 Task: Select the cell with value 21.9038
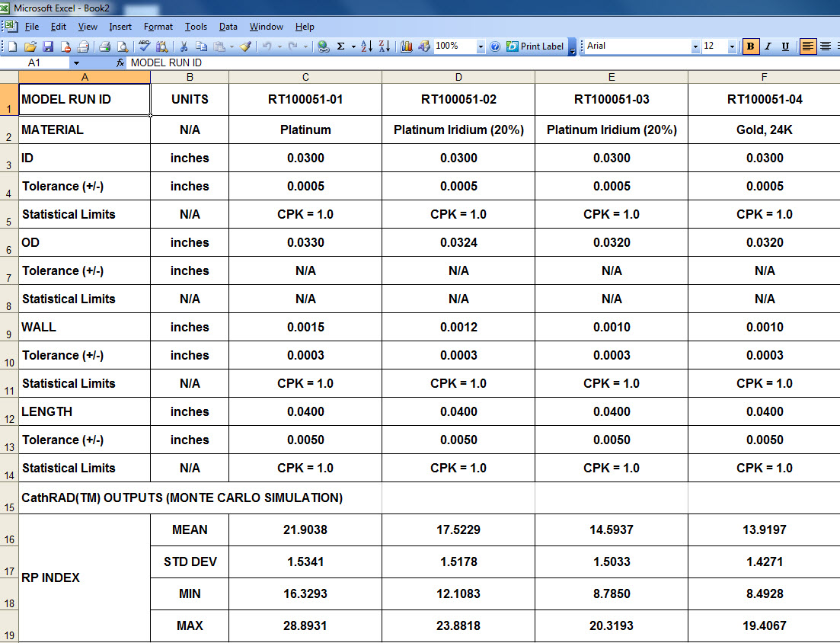click(x=305, y=530)
